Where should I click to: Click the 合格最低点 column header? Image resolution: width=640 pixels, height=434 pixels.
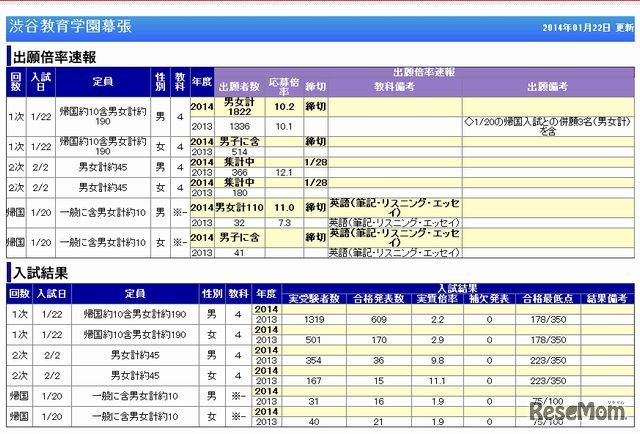tap(548, 299)
